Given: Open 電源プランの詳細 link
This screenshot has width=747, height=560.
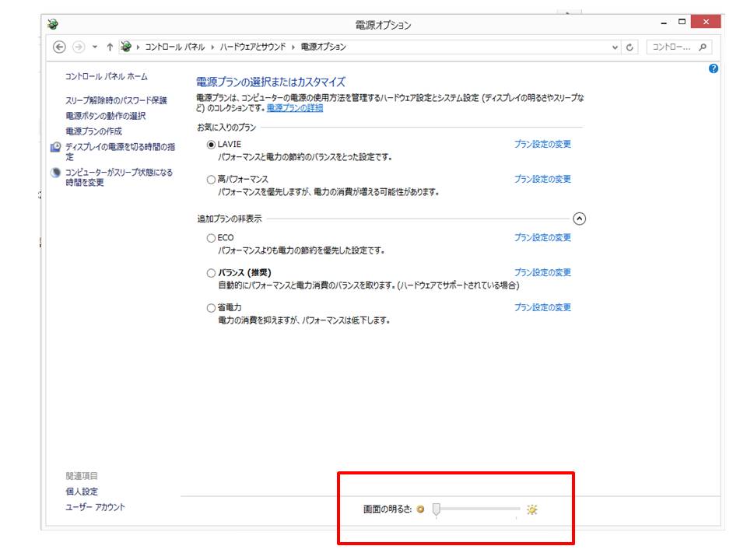Looking at the screenshot, I should (x=295, y=107).
